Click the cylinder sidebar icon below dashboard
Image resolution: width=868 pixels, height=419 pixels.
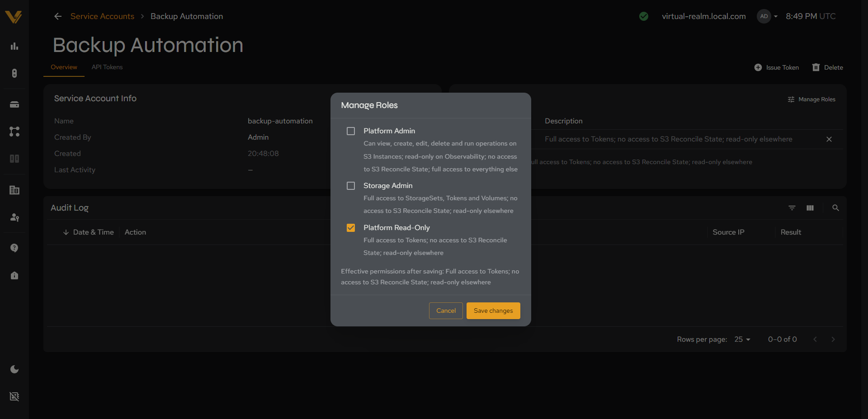[x=14, y=73]
